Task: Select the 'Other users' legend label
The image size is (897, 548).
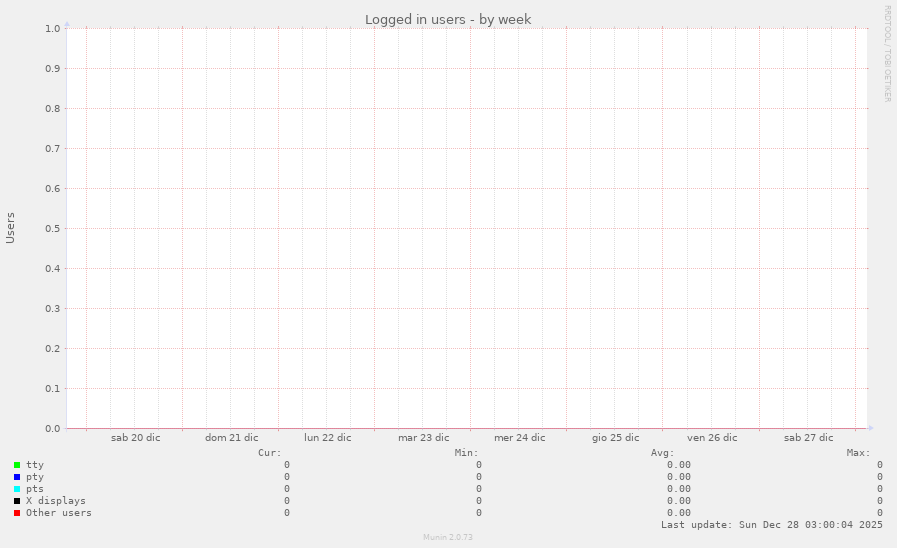Action: pyautogui.click(x=58, y=513)
